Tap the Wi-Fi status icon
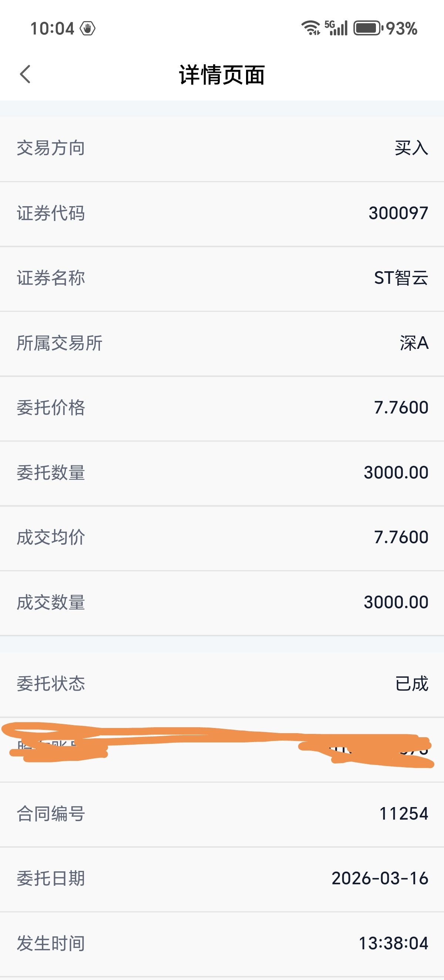The width and height of the screenshot is (444, 980). point(311,28)
